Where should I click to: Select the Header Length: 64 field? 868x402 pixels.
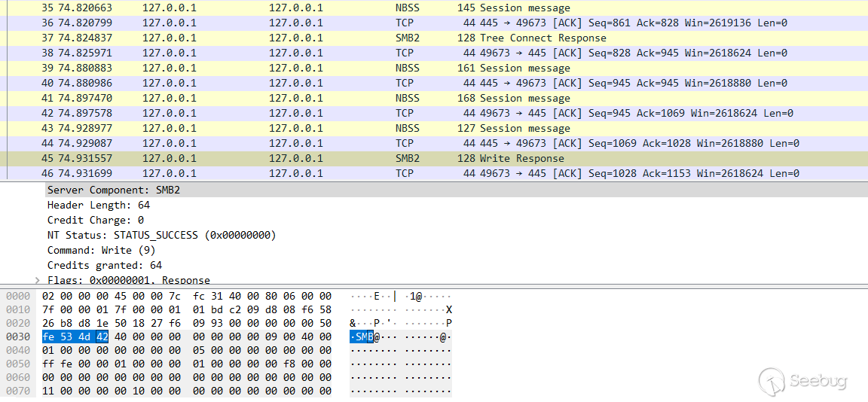pos(99,206)
